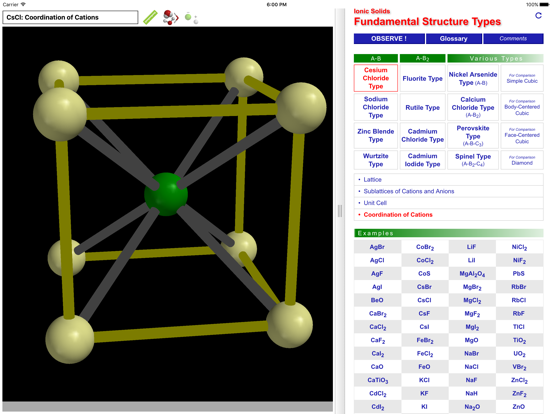Open Sublattices of Cations and Anions
Viewport: 552px width, 414px height.
(448, 191)
